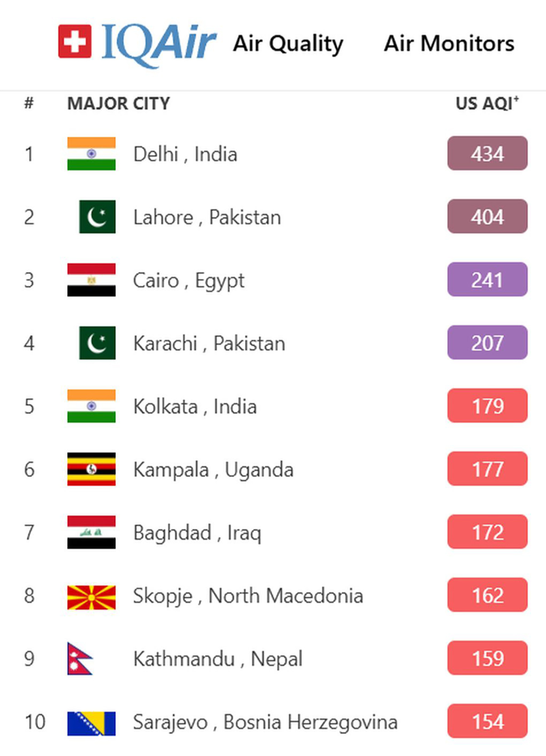
Task: Click the India flag beside Delhi
Action: coord(91,154)
